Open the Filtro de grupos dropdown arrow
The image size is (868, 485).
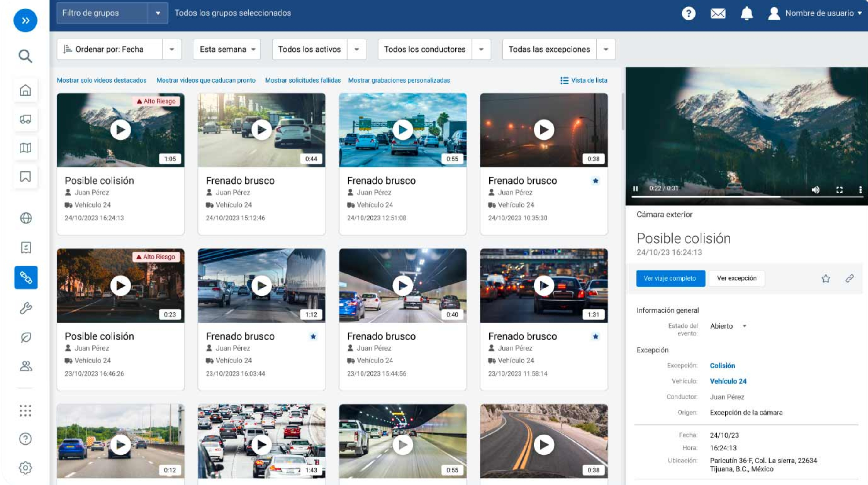[158, 13]
